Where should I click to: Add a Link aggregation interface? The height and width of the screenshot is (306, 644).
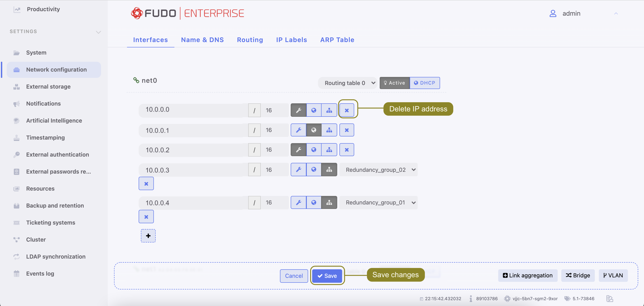tap(528, 276)
